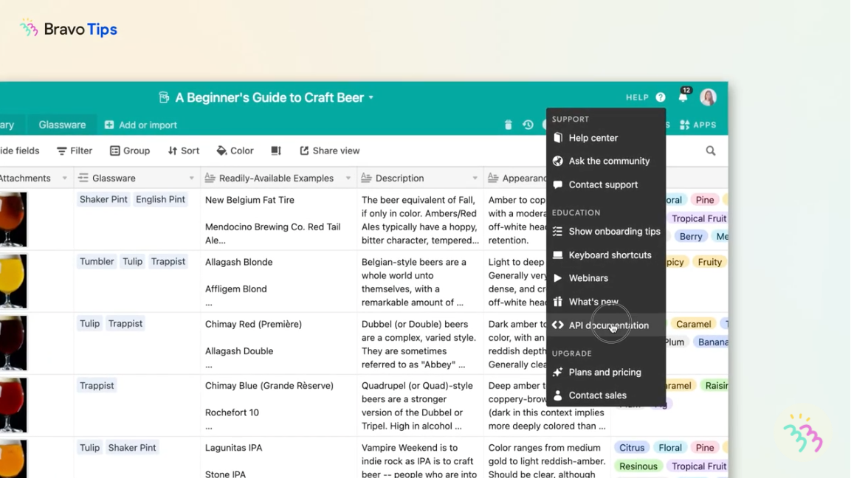Click the Help center book icon
Screen dimensions: 868x484
tap(558, 138)
